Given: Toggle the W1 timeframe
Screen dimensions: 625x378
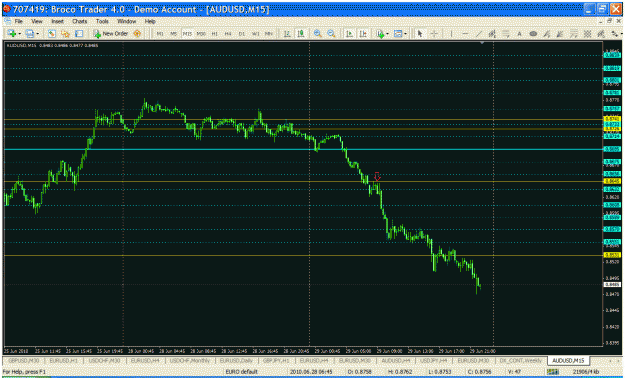Looking at the screenshot, I should pyautogui.click(x=256, y=34).
